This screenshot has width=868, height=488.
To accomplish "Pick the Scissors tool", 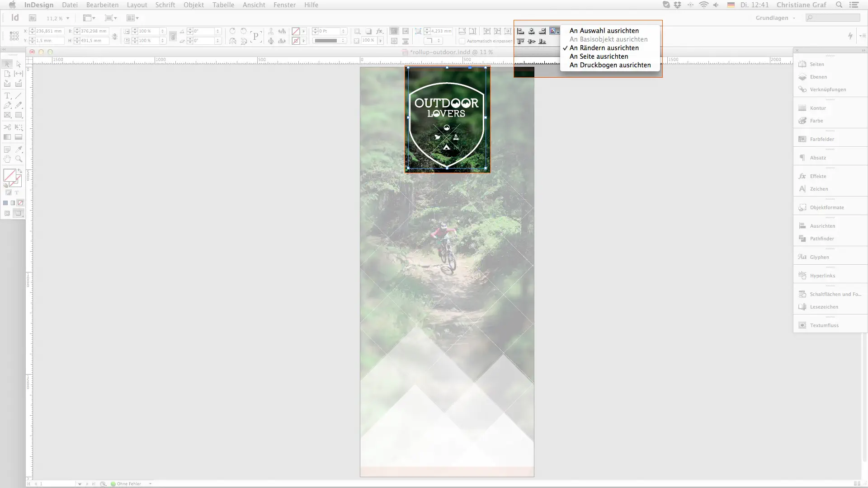I will 7,127.
